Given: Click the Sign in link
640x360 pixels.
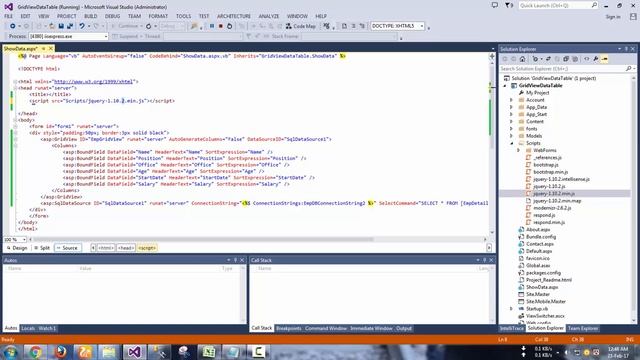Looking at the screenshot, I should (x=613, y=17).
